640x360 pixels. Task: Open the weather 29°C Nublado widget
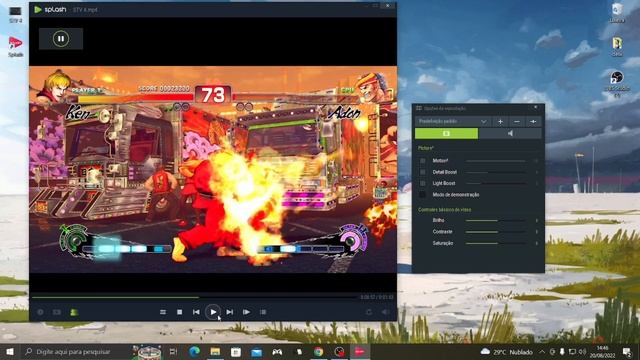tap(507, 351)
